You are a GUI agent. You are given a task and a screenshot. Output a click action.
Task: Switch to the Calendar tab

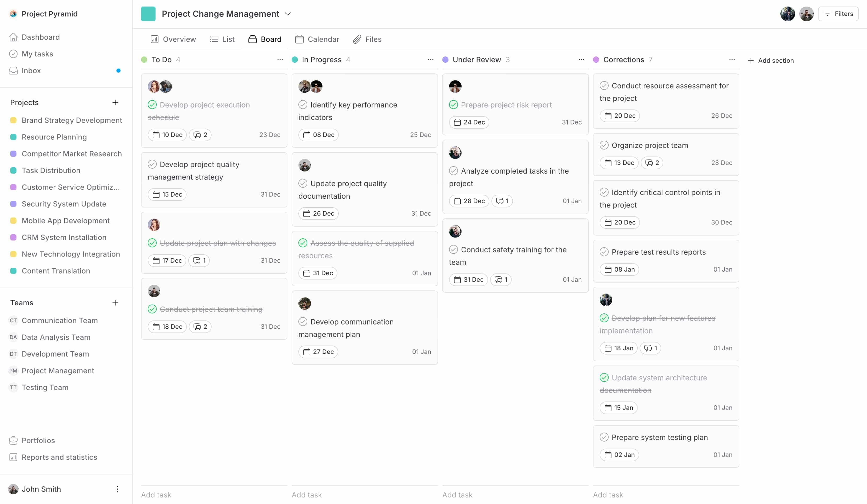[317, 39]
